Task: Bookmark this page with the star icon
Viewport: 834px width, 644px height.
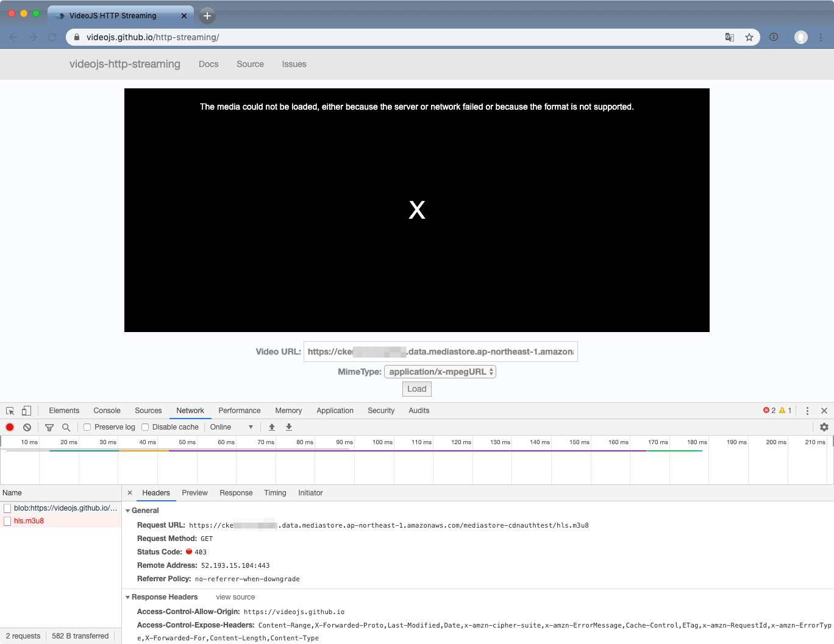Action: [x=749, y=37]
